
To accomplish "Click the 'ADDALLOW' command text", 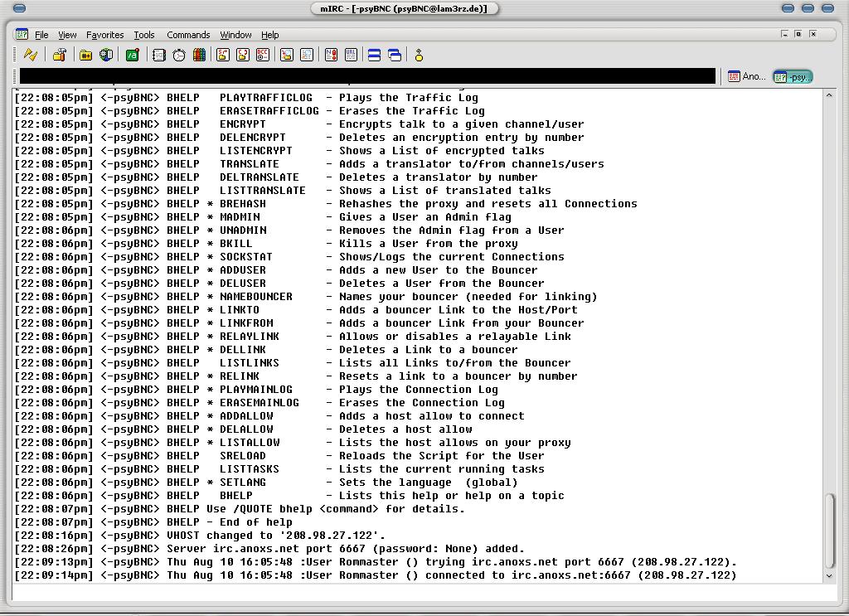I will pos(245,415).
